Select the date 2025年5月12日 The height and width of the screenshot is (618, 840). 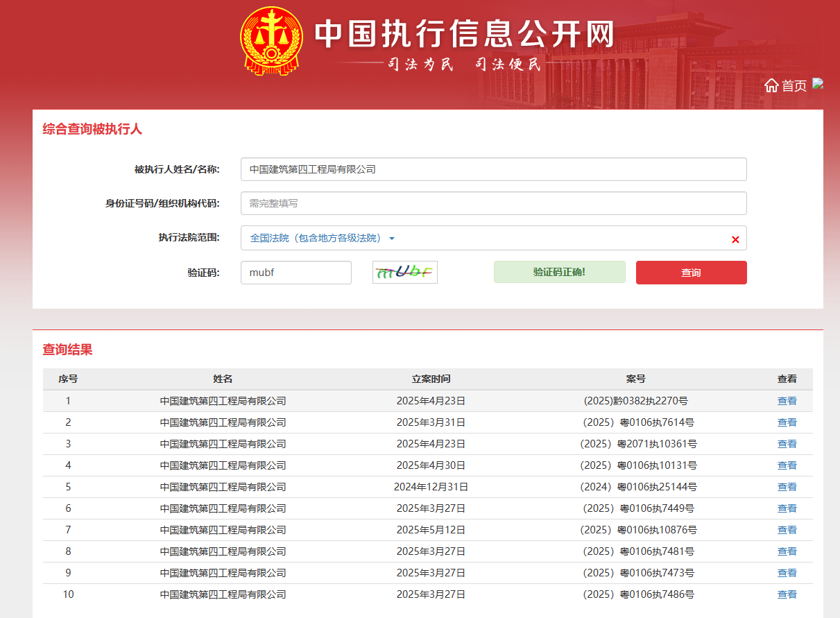[x=431, y=530]
